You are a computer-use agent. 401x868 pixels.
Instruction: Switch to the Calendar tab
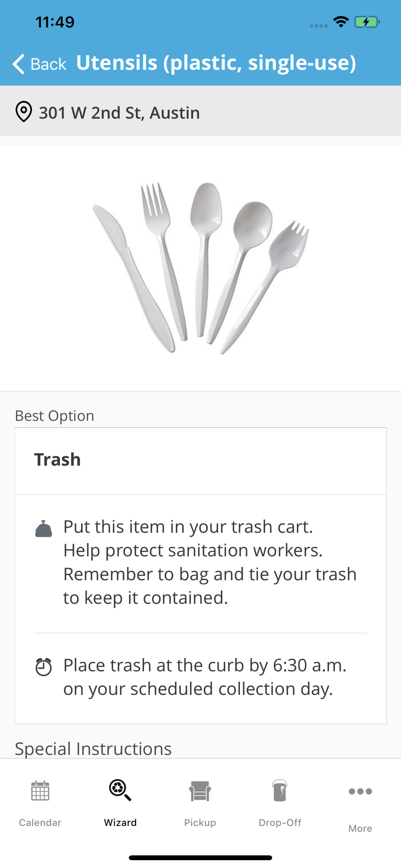point(40,822)
